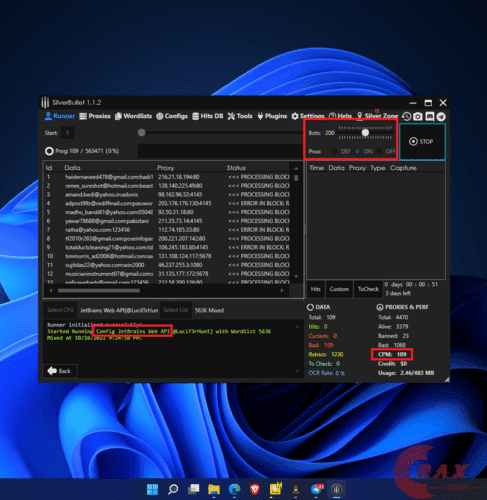Sort by the Status column header
This screenshot has height=500, width=487.
[236, 168]
